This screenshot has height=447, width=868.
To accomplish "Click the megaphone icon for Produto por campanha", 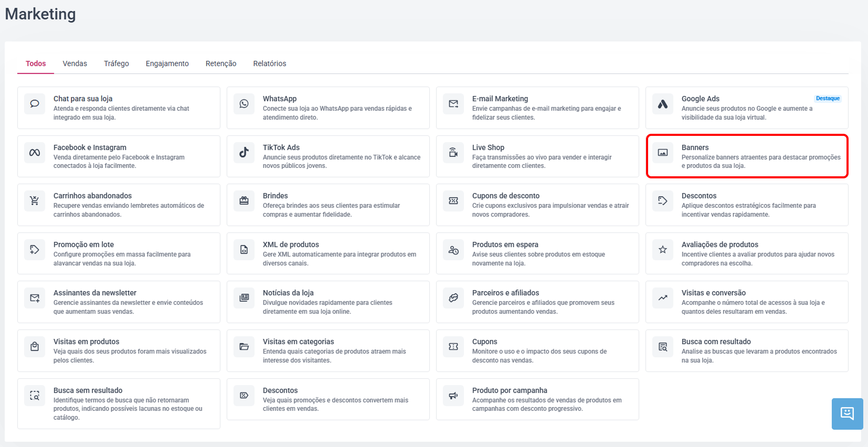I will pyautogui.click(x=453, y=396).
